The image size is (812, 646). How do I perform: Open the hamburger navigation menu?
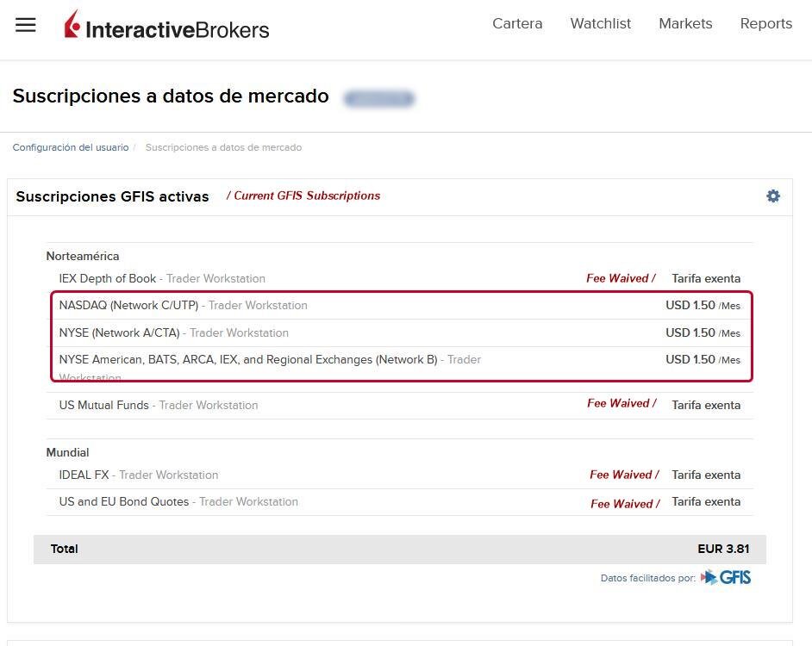pyautogui.click(x=25, y=25)
